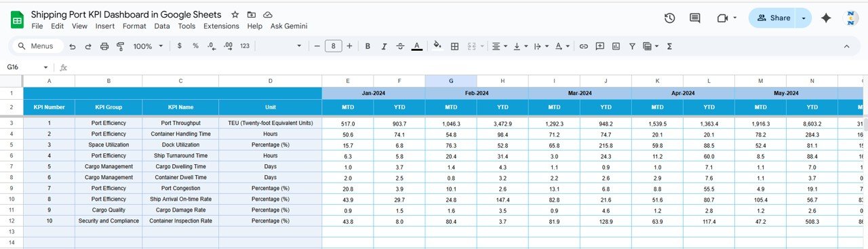
Task: Open the Format menu
Action: [x=134, y=26]
